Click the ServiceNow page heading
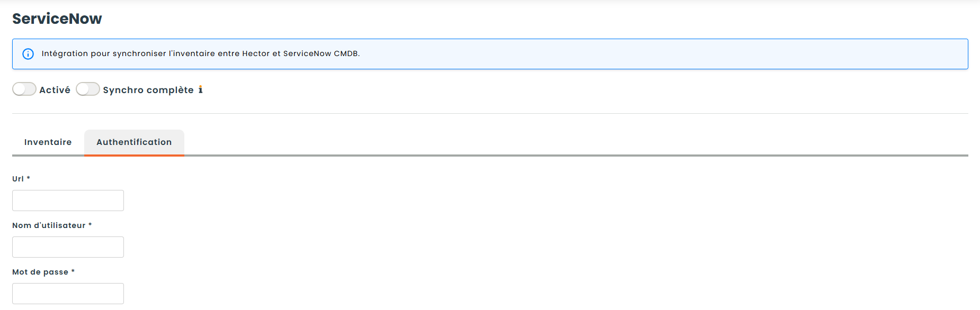This screenshot has width=980, height=310. (x=57, y=19)
